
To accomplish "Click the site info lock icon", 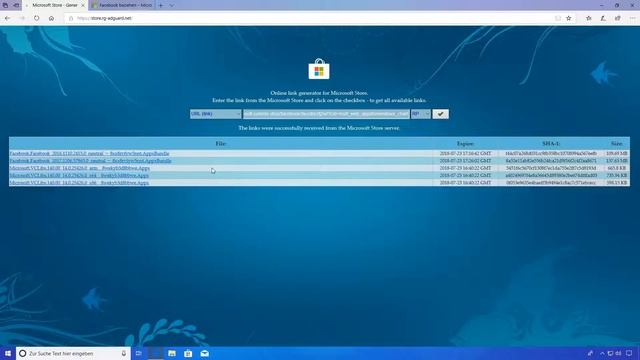I will (x=71, y=18).
